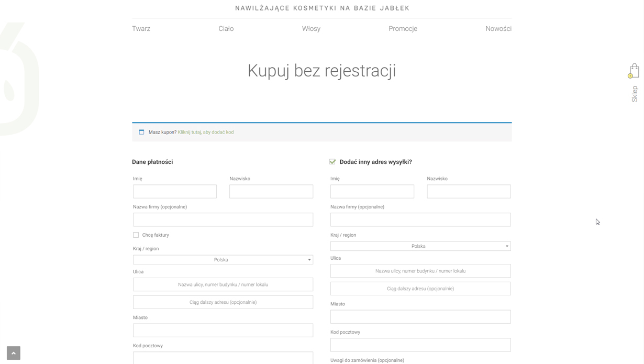This screenshot has width=644, height=364.
Task: Click the scroll-to-top arrow button
Action: 14,353
